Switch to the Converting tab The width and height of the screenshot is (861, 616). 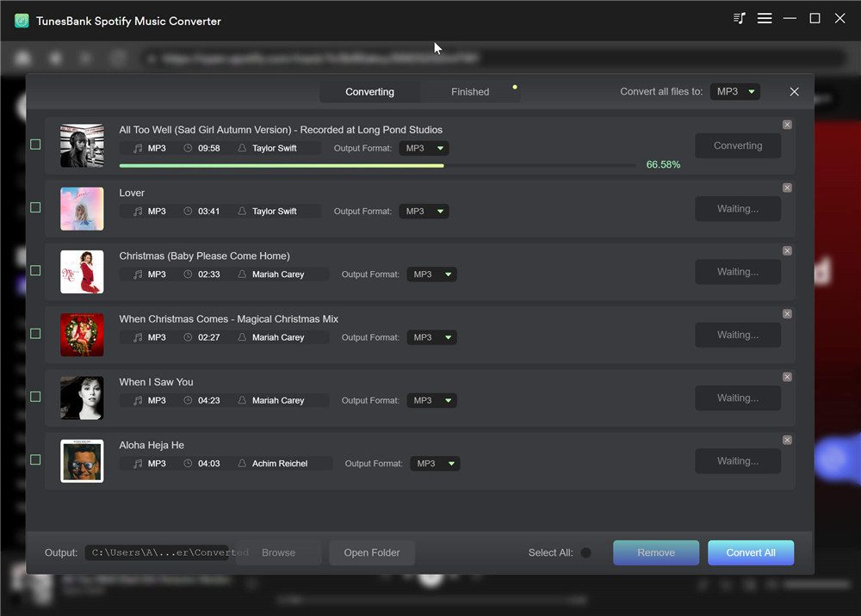369,91
